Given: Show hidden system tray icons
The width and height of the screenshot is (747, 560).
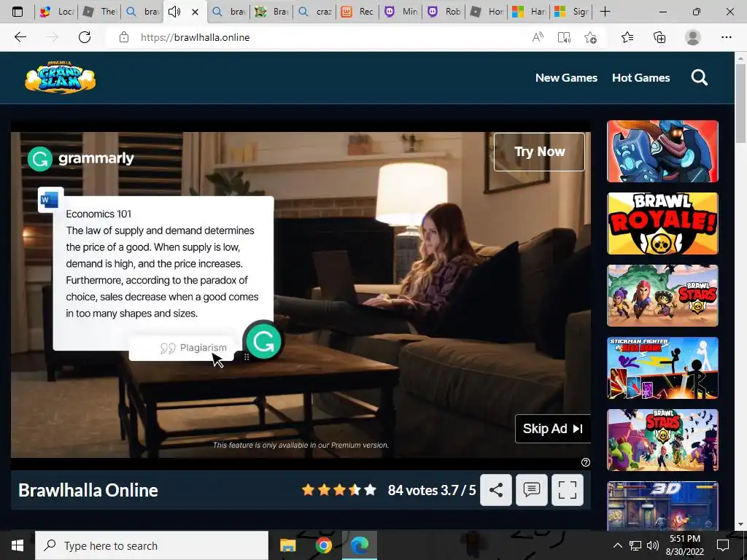Looking at the screenshot, I should [617, 545].
